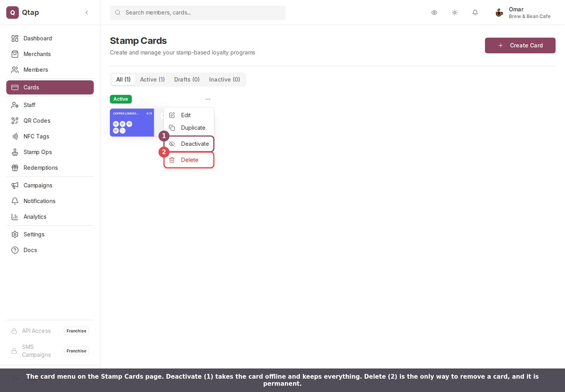This screenshot has height=392, width=565.
Task: Focus the search members and cards field
Action: 198,13
